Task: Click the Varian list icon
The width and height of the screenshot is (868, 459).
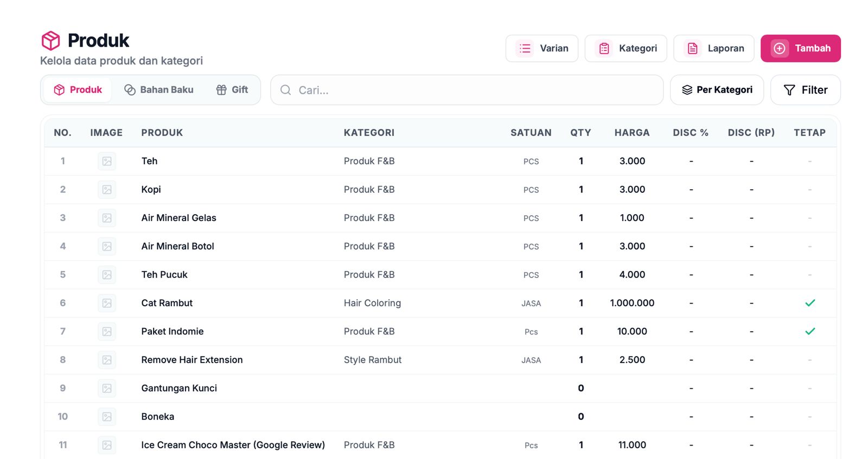Action: (x=525, y=48)
